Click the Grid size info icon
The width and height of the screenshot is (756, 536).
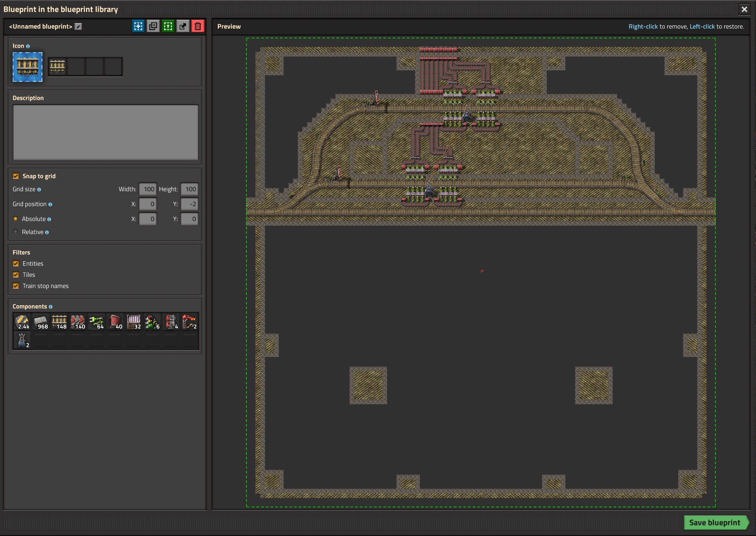(39, 189)
